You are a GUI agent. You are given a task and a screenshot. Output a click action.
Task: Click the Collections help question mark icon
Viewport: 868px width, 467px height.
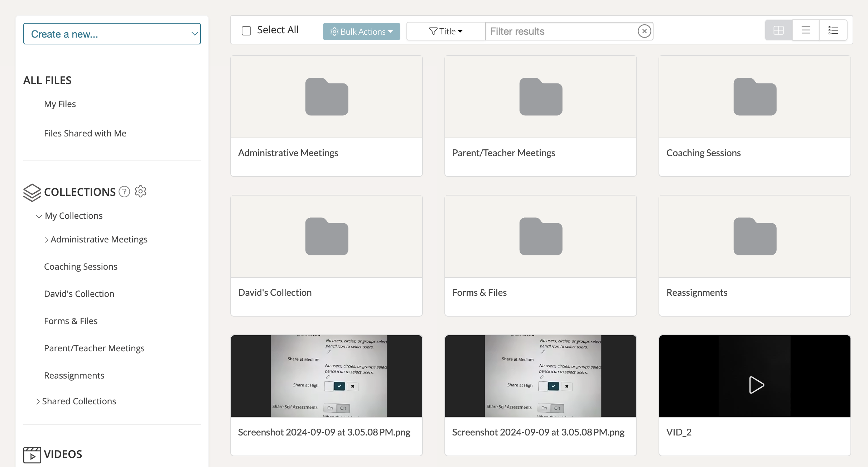click(124, 192)
